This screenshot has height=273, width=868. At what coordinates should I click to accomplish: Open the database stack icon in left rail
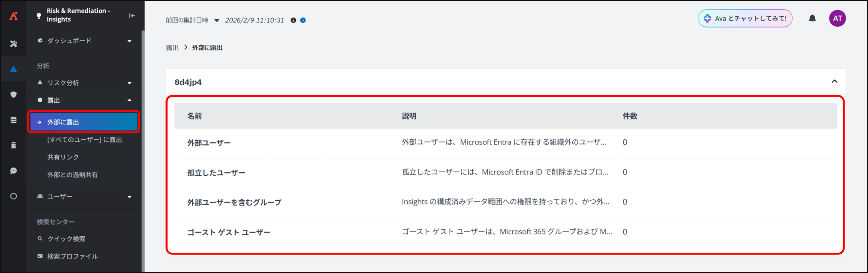(x=14, y=120)
